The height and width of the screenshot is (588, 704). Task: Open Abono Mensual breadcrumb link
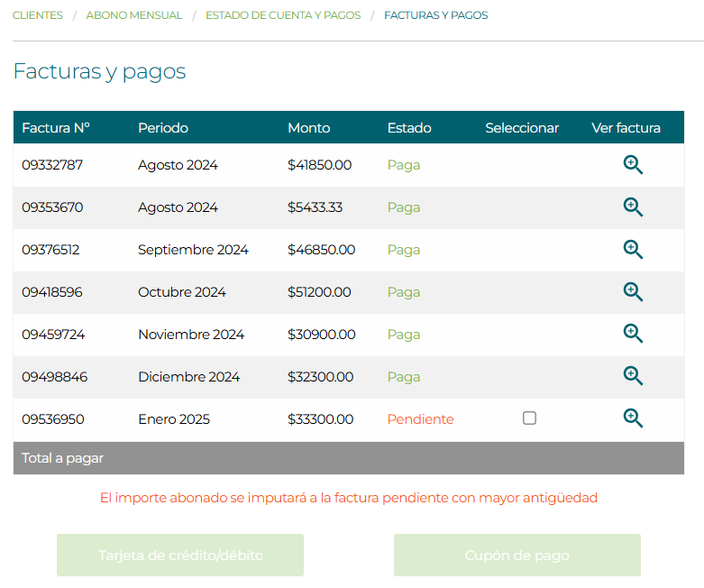pos(134,15)
